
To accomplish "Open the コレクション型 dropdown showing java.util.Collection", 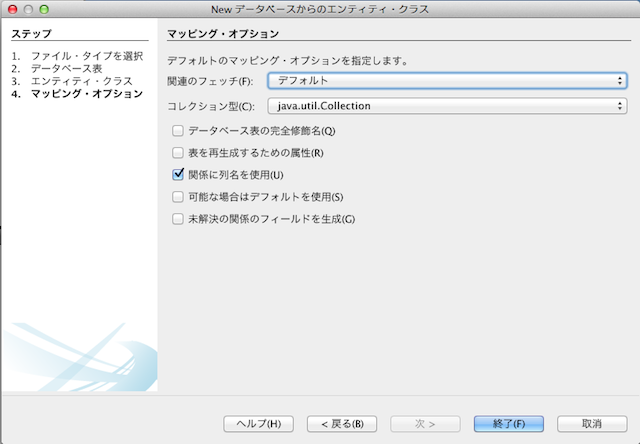I will pyautogui.click(x=447, y=105).
